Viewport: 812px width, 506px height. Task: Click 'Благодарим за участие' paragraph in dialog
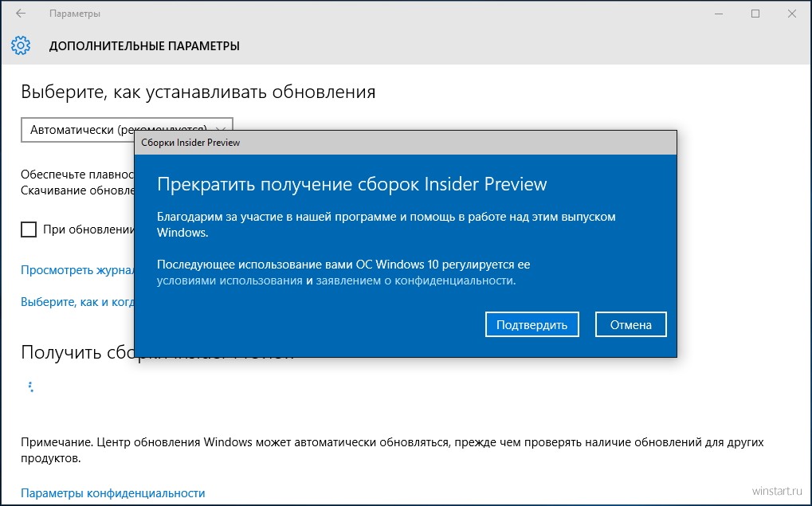[386, 224]
